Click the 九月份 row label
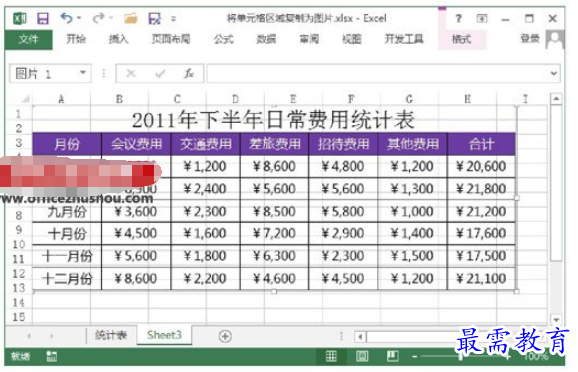578x372 pixels. [x=67, y=211]
